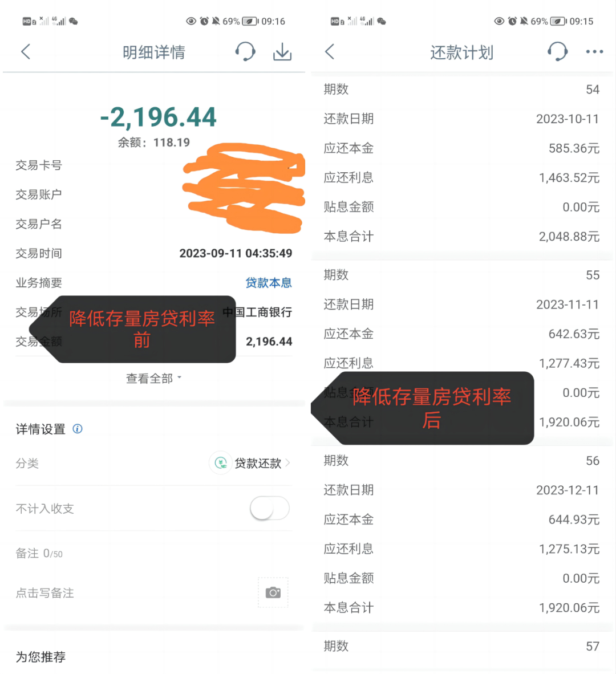Toggle the 不计入收支 switch

pyautogui.click(x=270, y=508)
